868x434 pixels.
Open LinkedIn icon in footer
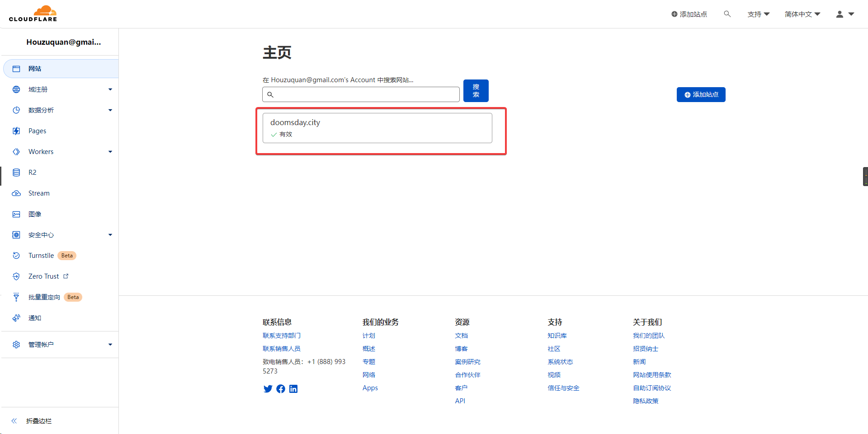[293, 389]
